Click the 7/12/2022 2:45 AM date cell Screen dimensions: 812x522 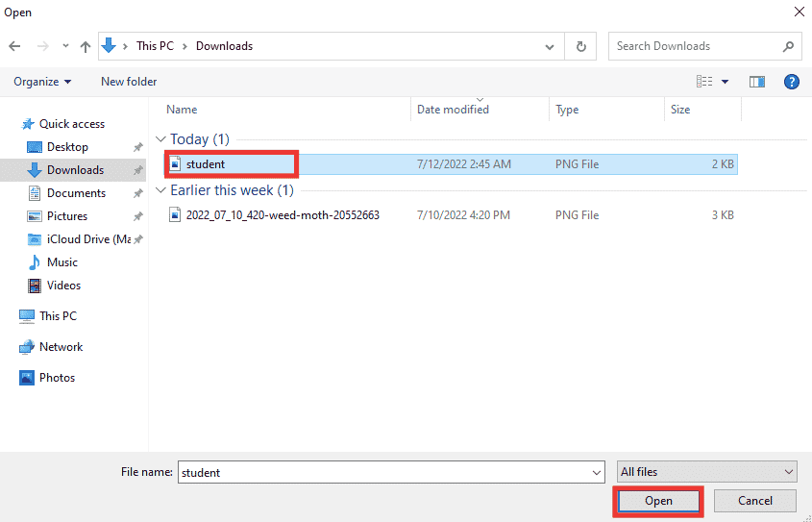[464, 164]
